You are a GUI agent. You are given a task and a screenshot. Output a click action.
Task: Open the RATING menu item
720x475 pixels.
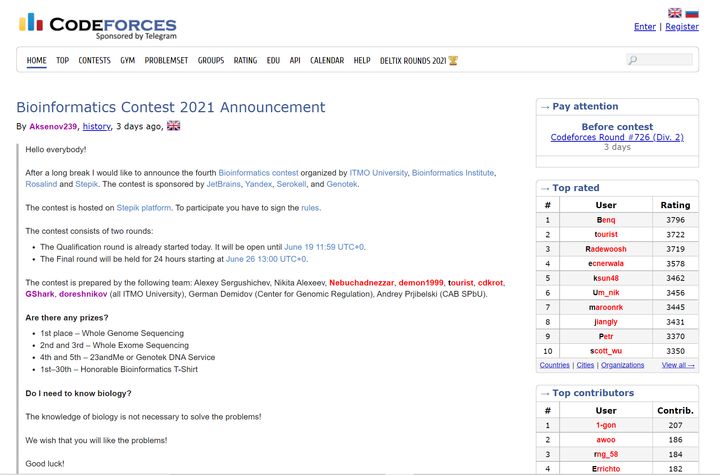(x=245, y=60)
